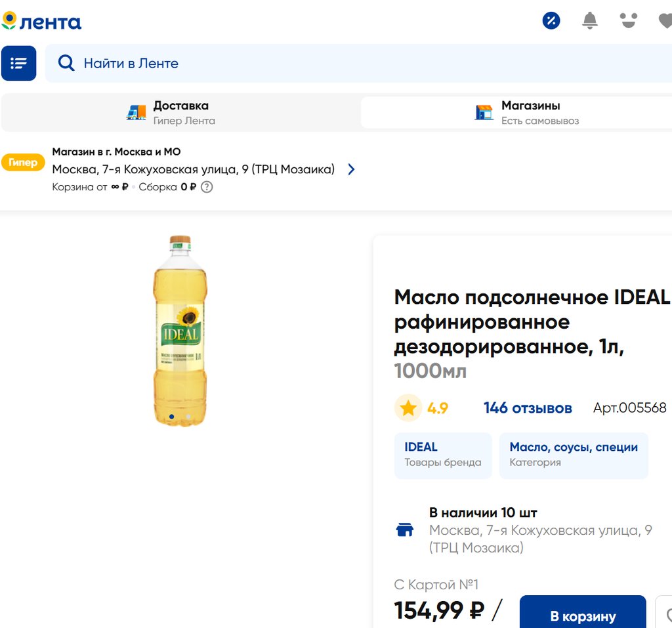Add product with В корзину button

point(583,613)
